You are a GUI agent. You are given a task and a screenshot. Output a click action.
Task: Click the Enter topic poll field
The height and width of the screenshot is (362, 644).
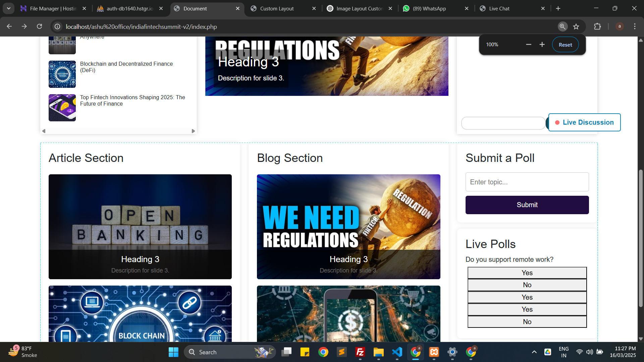click(x=527, y=182)
